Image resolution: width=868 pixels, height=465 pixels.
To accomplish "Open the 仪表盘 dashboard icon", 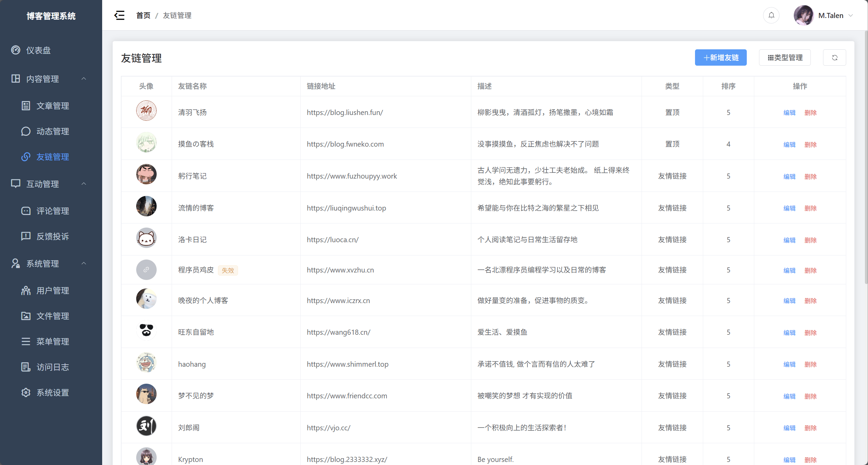I will [16, 50].
